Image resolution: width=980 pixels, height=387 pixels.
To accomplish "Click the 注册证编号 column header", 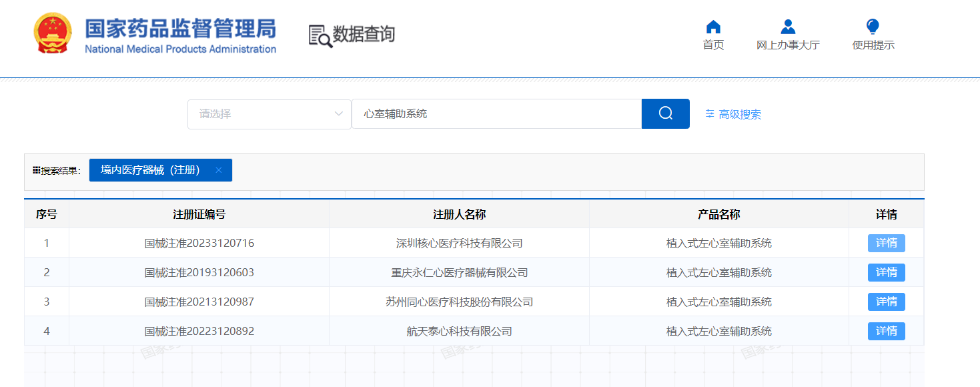I will 199,214.
